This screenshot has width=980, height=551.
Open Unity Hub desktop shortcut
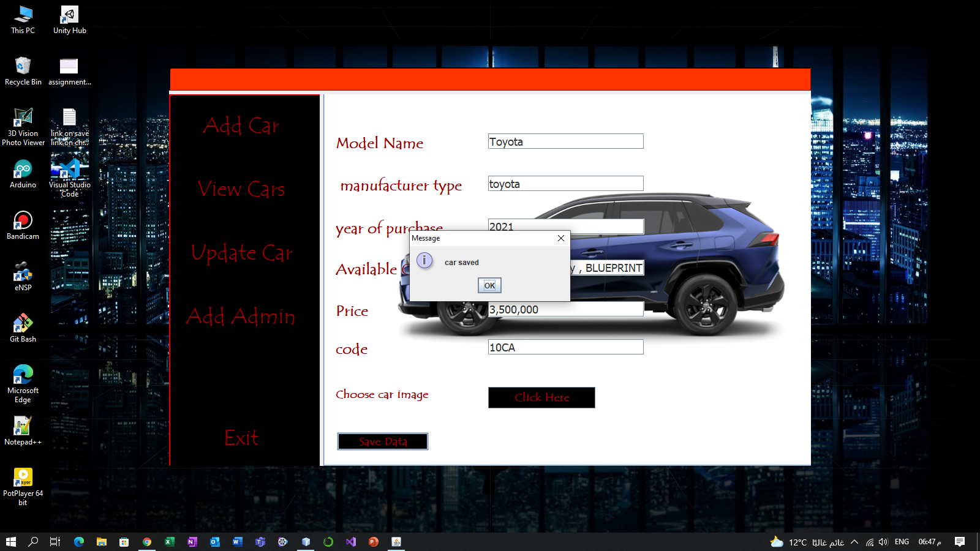click(69, 20)
